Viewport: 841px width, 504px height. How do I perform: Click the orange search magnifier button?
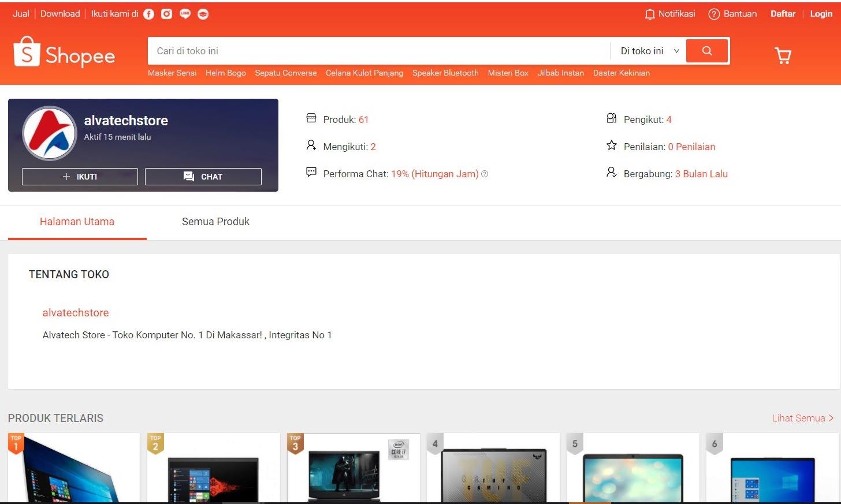[x=707, y=51]
